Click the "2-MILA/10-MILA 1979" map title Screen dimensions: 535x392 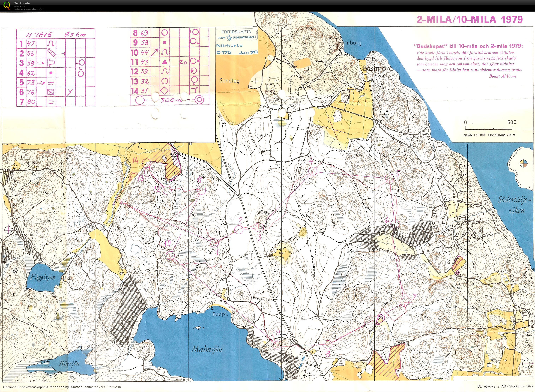tap(470, 19)
